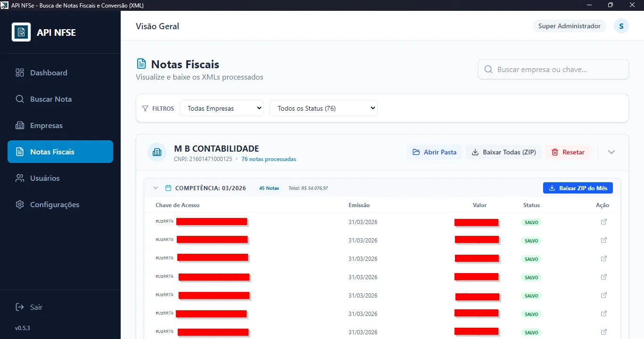644x339 pixels.
Task: Click the magnifier icon in search box
Action: point(488,69)
